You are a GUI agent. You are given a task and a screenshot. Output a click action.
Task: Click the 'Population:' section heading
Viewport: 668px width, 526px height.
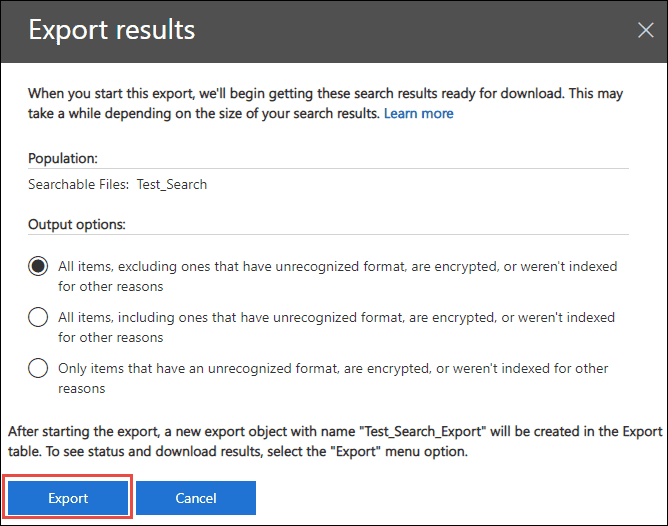62,158
